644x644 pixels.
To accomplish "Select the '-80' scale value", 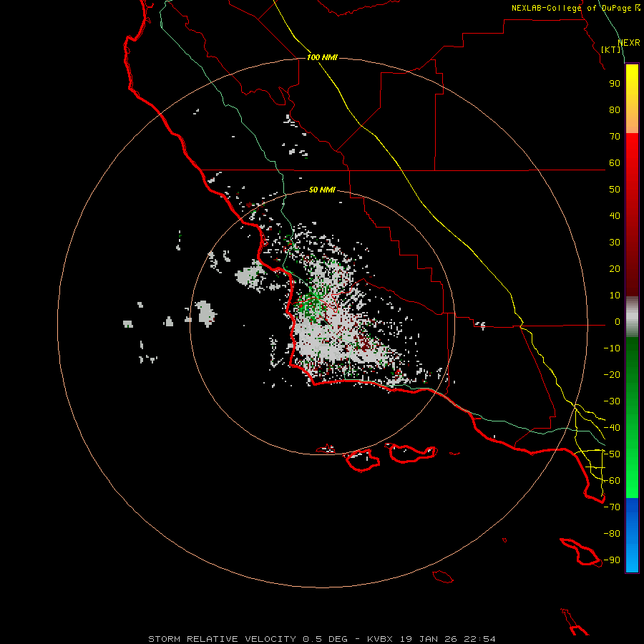I will (612, 534).
